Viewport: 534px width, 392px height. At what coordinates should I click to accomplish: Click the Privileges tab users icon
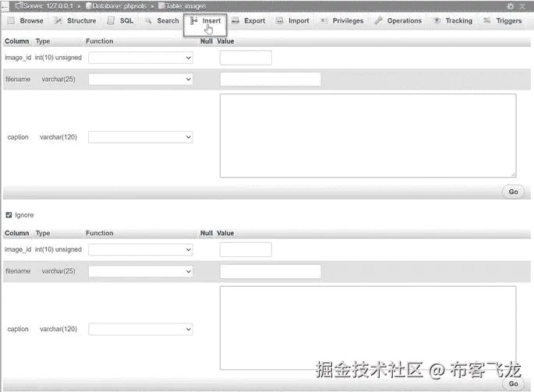[324, 21]
